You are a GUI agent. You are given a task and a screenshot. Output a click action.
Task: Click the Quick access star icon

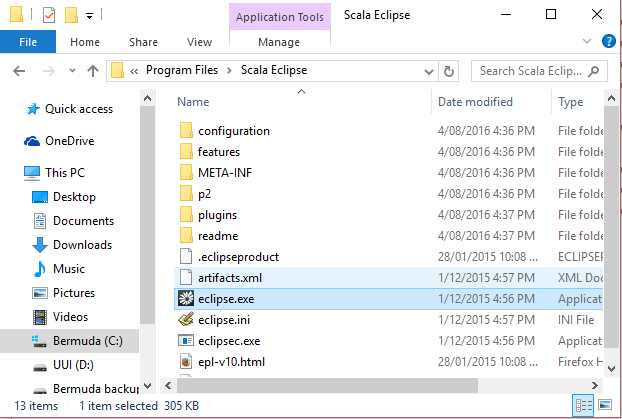click(33, 109)
